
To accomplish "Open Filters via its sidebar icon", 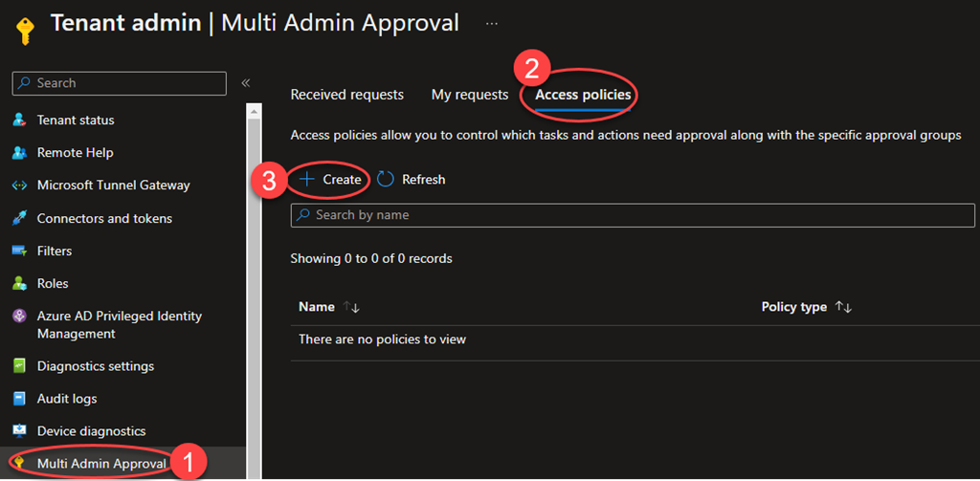I will click(x=18, y=251).
